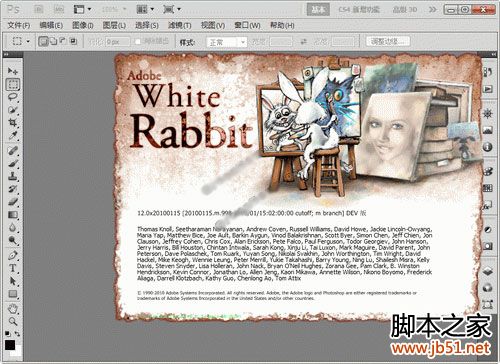Open the Color palette panel icon
The width and height of the screenshot is (500, 364).
tap(487, 171)
